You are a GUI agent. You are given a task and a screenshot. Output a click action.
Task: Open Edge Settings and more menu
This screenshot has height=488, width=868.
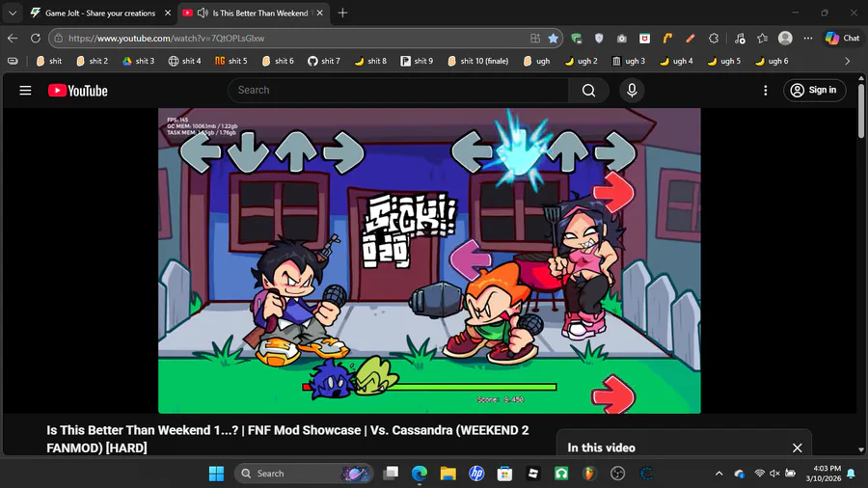(x=808, y=39)
